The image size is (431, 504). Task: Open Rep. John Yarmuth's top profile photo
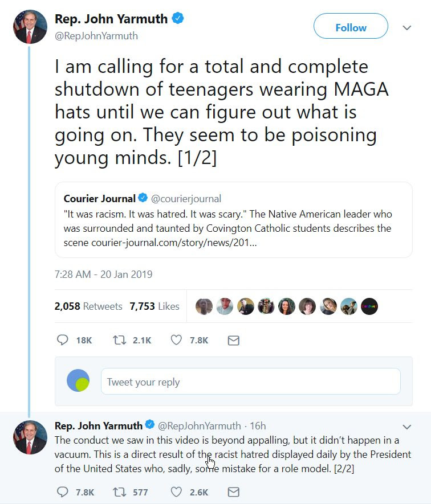(x=30, y=27)
